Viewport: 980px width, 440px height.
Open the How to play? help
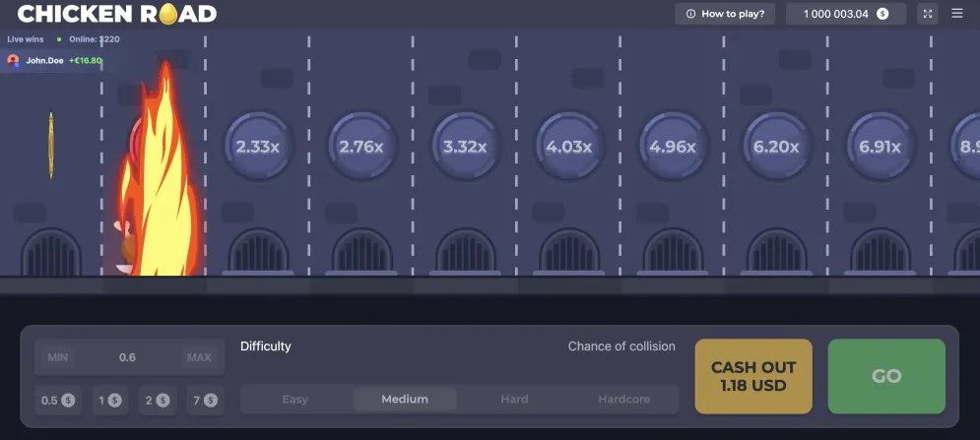coord(725,14)
